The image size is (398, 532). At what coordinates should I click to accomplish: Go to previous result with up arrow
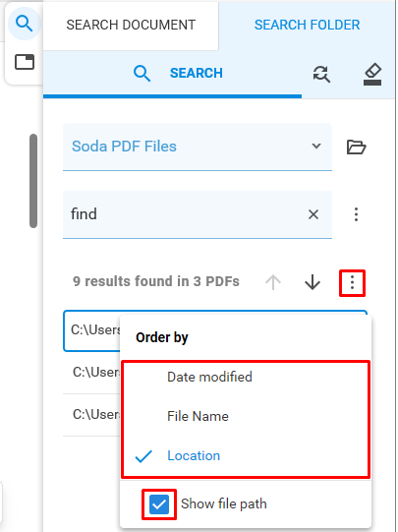[x=273, y=282]
